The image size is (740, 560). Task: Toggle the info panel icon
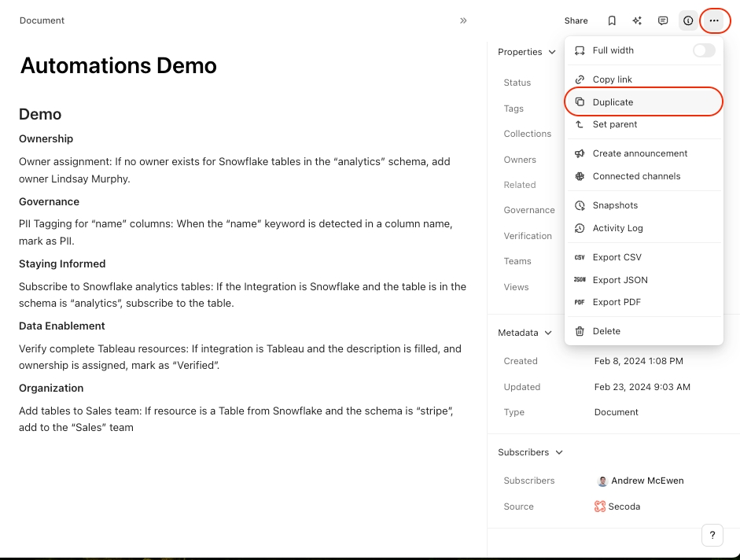point(688,21)
